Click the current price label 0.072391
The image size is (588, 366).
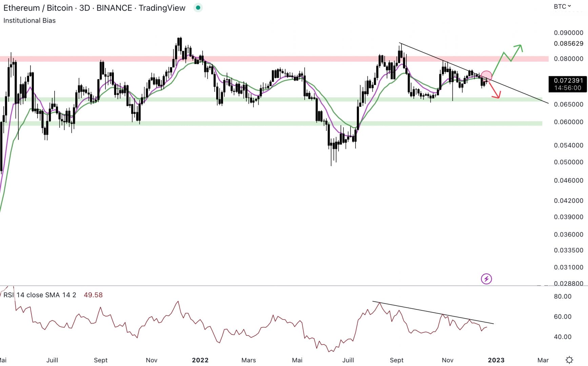568,80
